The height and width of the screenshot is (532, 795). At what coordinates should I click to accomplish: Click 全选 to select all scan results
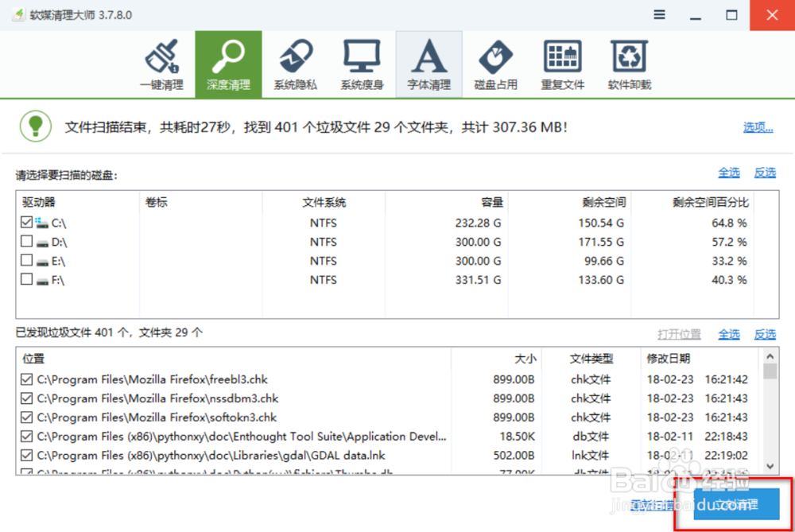pos(729,333)
